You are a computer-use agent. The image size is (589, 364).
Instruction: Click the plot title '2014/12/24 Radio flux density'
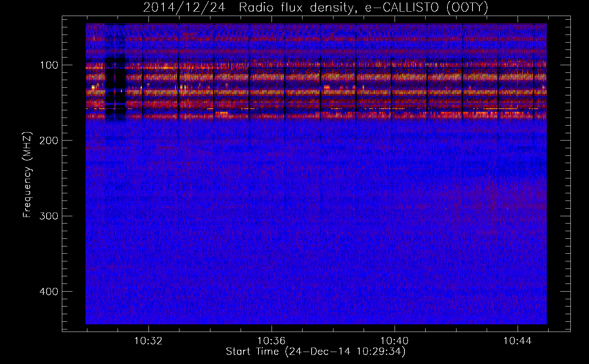[x=315, y=8]
